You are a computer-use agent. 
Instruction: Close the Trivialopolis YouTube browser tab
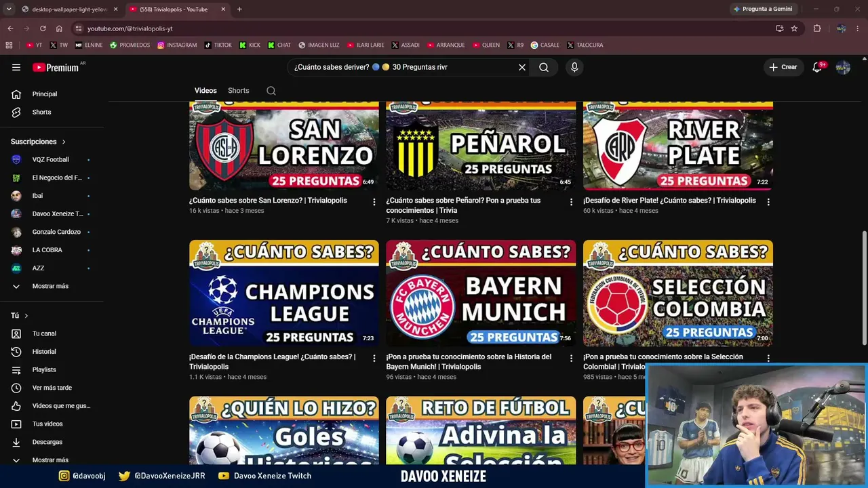pos(223,9)
